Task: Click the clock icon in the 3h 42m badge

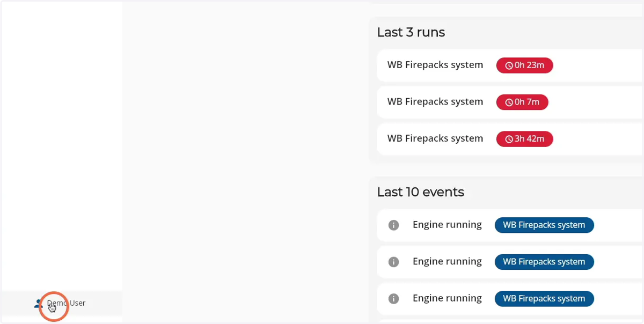Action: click(509, 139)
